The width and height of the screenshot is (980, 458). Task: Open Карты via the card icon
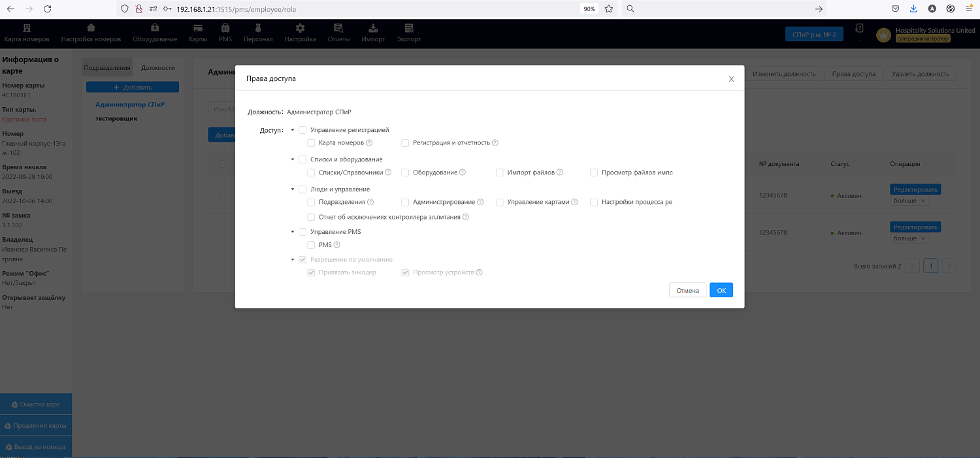pos(197,28)
